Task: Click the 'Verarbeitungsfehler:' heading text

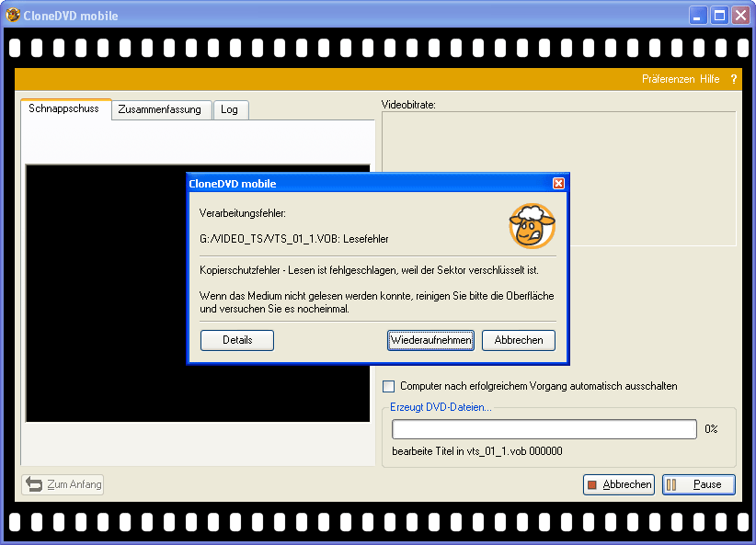Action: coord(243,213)
